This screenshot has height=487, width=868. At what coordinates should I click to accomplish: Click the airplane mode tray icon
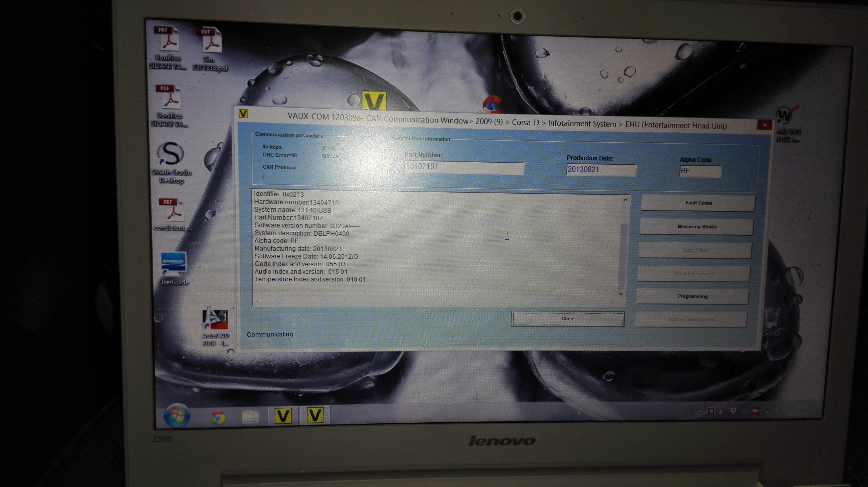click(777, 410)
